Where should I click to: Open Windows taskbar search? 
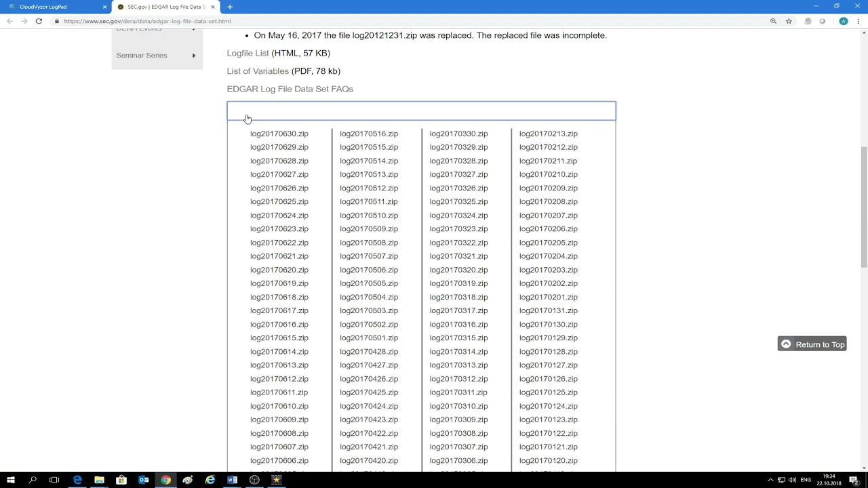(33, 480)
